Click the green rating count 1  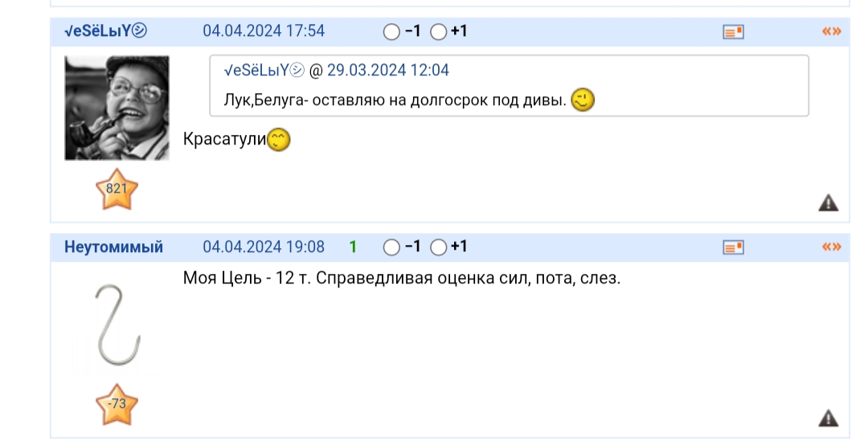353,247
